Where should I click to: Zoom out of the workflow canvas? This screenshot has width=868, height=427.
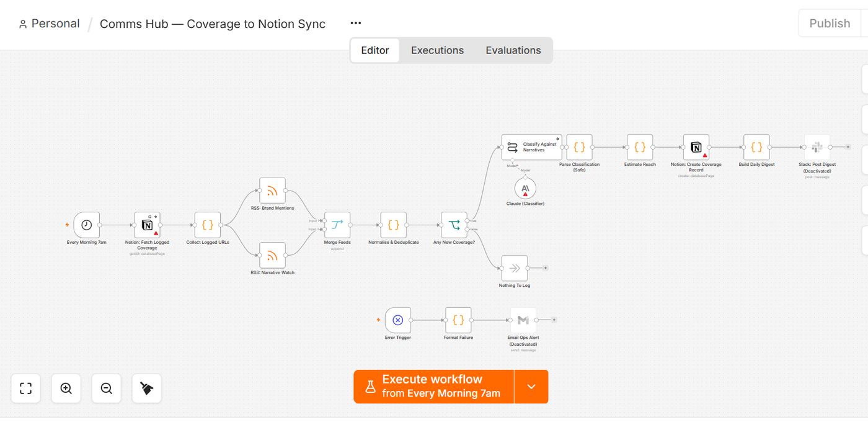tap(106, 389)
